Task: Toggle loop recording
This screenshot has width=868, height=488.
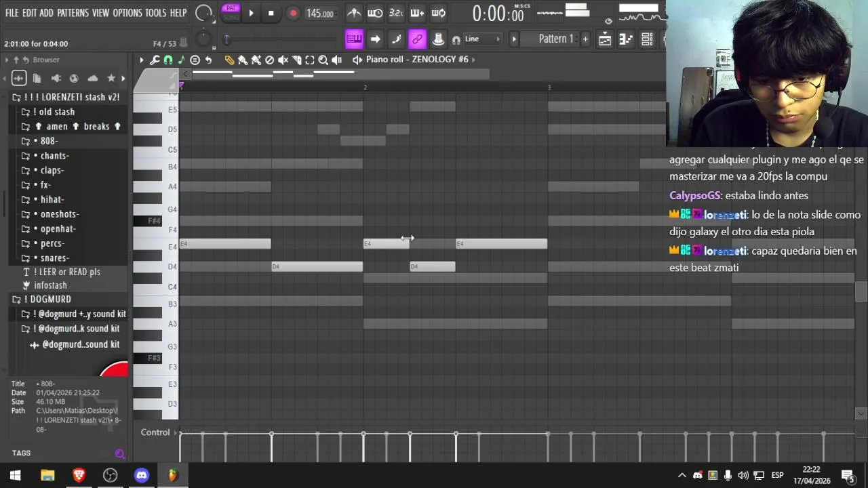Action: tap(439, 13)
